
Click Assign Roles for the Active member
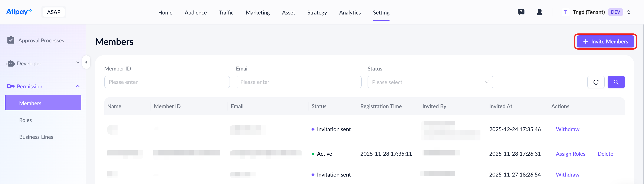pyautogui.click(x=570, y=154)
